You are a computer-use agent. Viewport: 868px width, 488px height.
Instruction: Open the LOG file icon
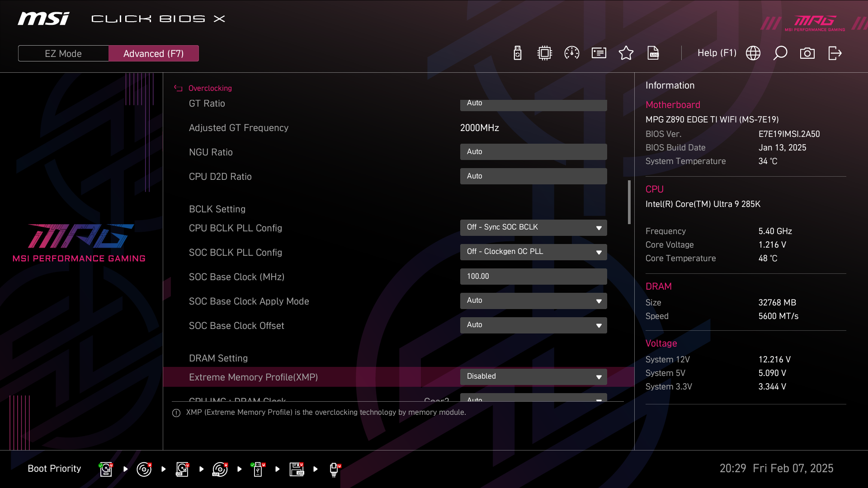click(653, 53)
